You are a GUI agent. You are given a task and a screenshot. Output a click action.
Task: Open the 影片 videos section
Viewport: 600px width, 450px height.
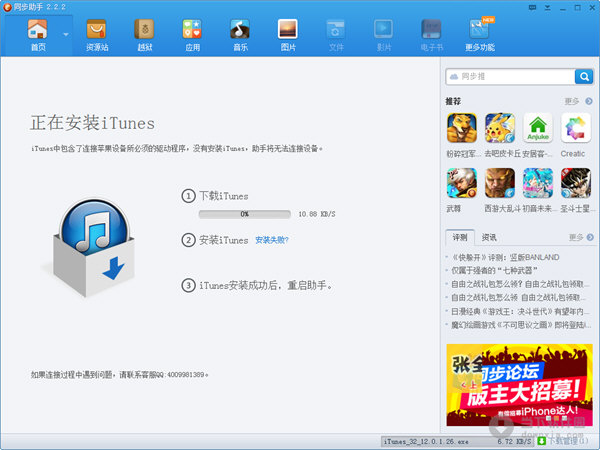click(383, 35)
